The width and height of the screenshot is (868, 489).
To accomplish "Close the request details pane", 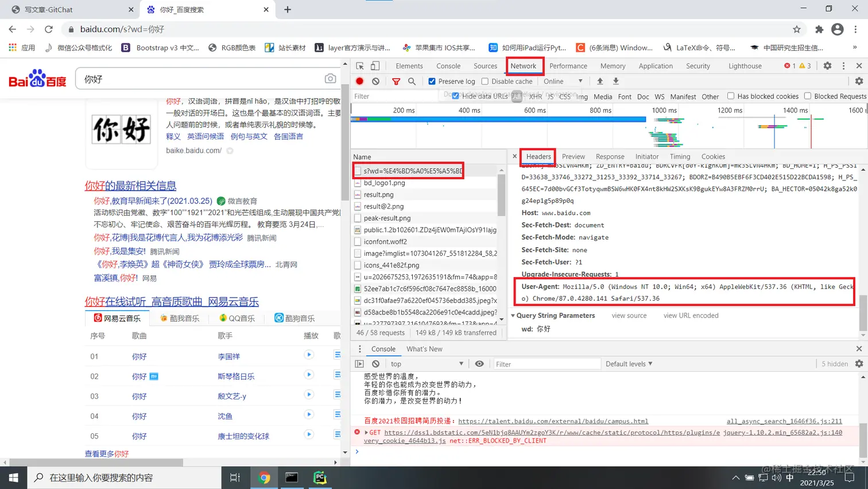I will point(514,156).
